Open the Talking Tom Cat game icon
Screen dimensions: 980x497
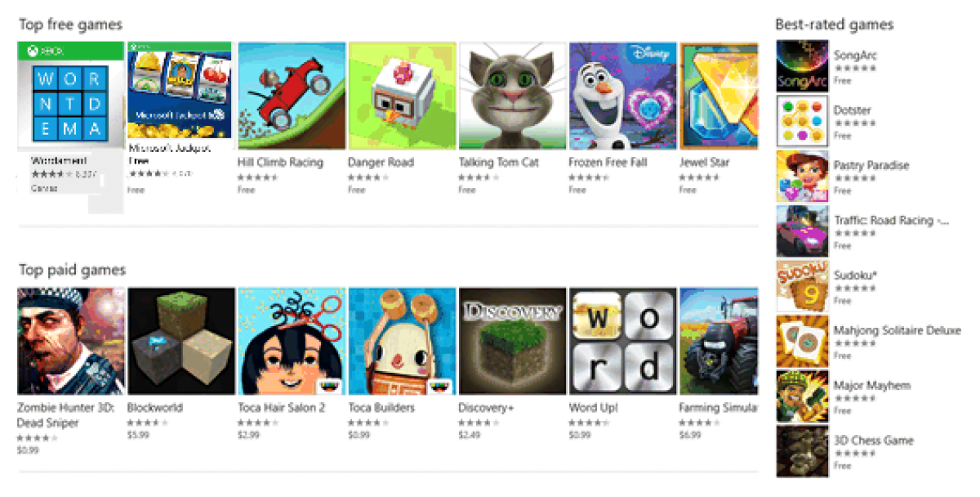coord(512,96)
